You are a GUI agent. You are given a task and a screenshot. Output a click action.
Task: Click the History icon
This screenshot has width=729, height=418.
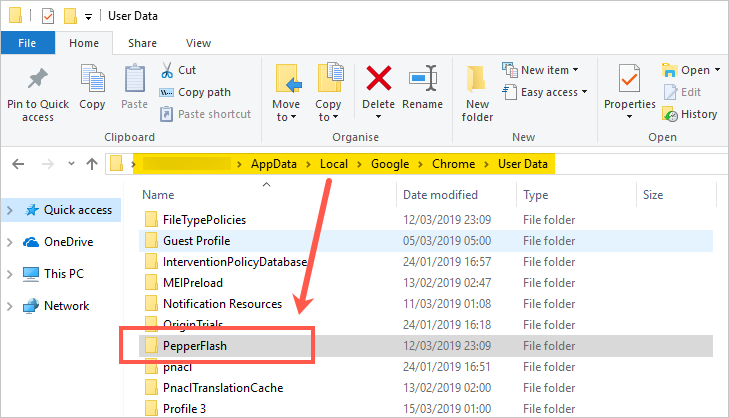tap(670, 114)
